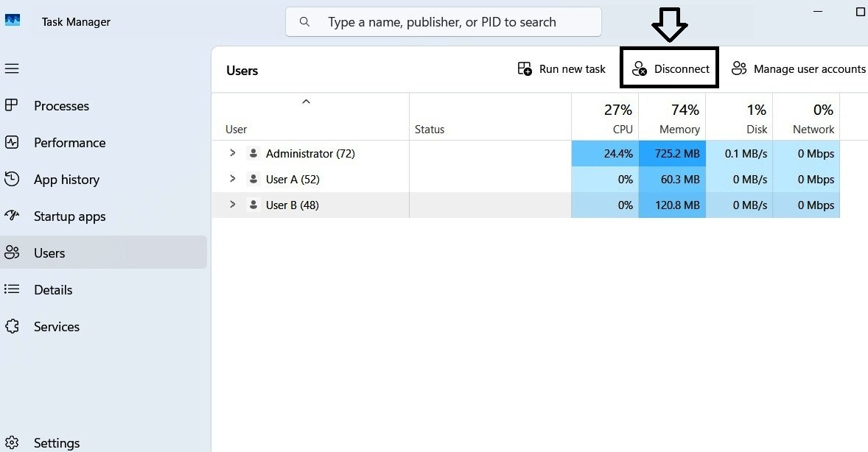Click the Services puzzle icon

(12, 326)
